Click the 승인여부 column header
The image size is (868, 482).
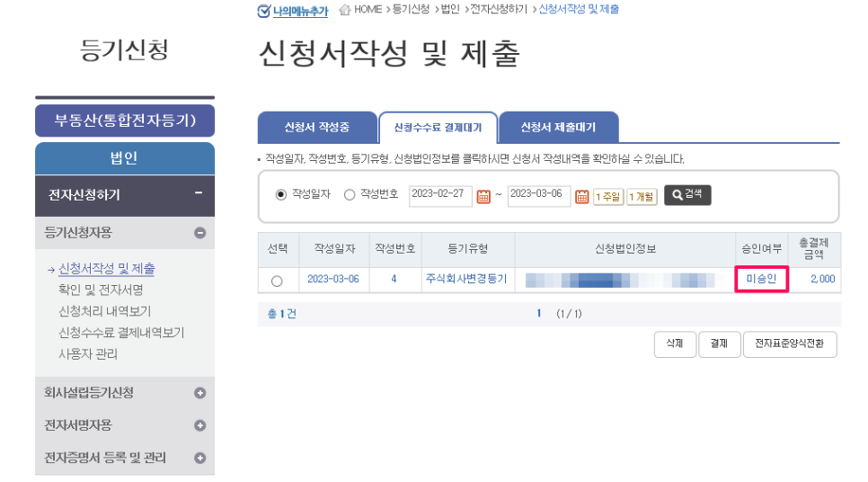762,249
